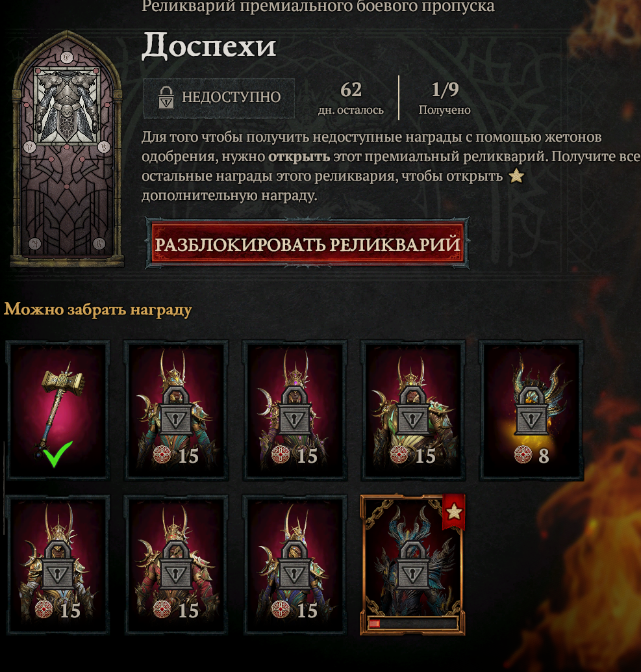Select the winged helmet reward costing 8
641x672 pixels.
click(x=531, y=410)
